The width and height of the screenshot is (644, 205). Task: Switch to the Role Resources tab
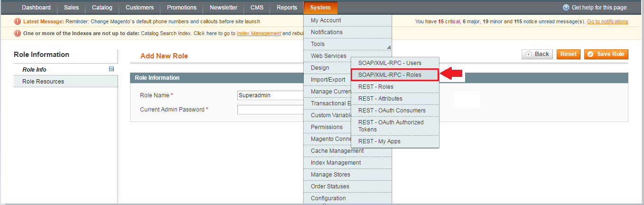point(43,82)
